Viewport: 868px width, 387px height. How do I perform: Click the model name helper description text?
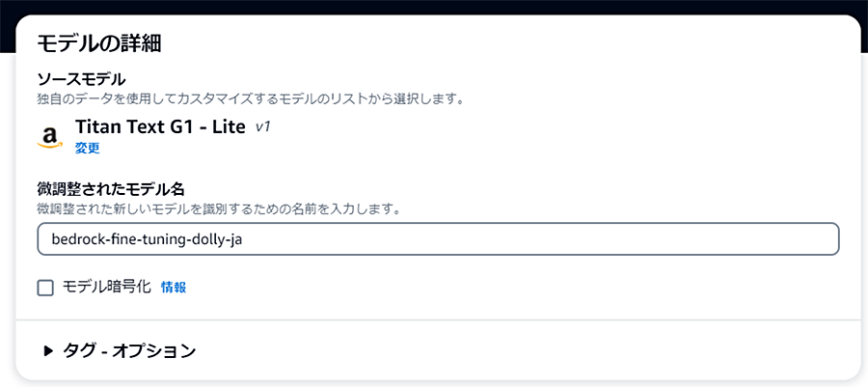click(219, 209)
